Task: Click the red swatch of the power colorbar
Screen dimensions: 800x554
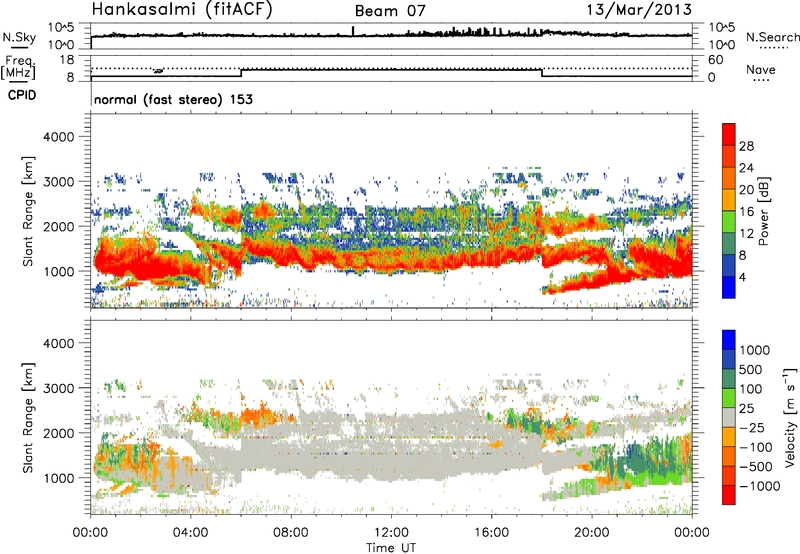Action: pyautogui.click(x=729, y=132)
